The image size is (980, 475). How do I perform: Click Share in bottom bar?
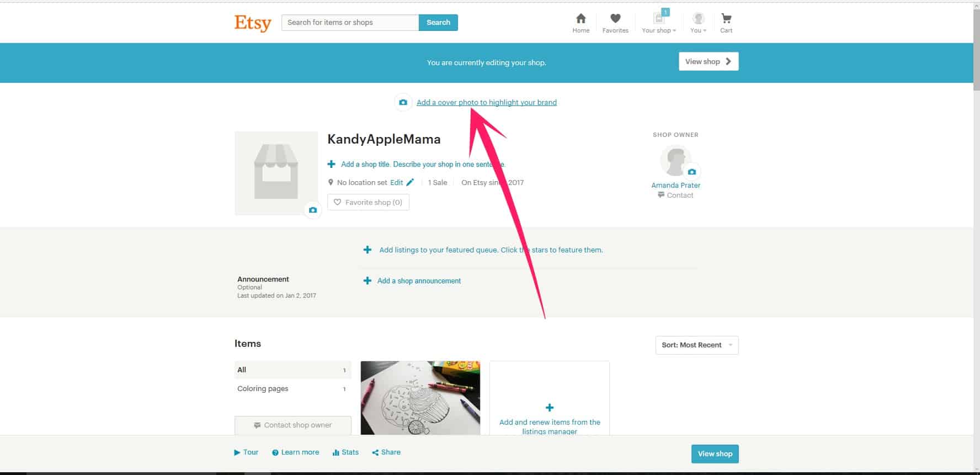[x=386, y=452]
